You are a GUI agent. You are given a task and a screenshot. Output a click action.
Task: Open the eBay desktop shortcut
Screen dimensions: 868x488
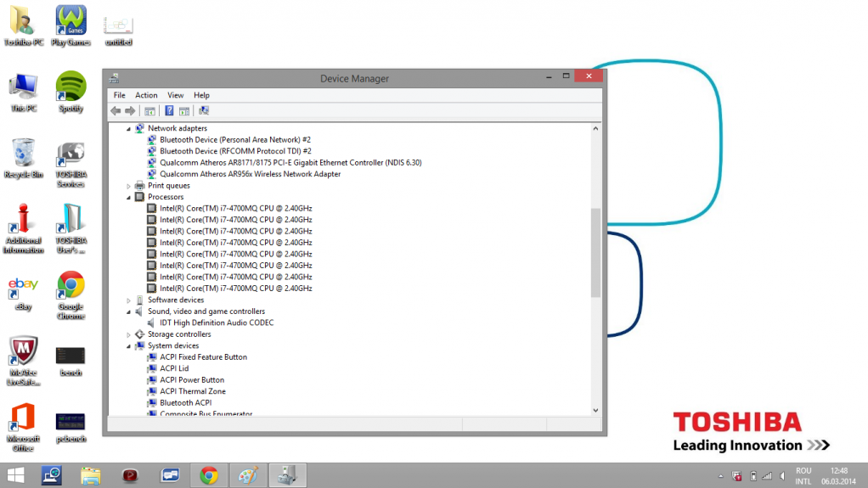tap(23, 294)
